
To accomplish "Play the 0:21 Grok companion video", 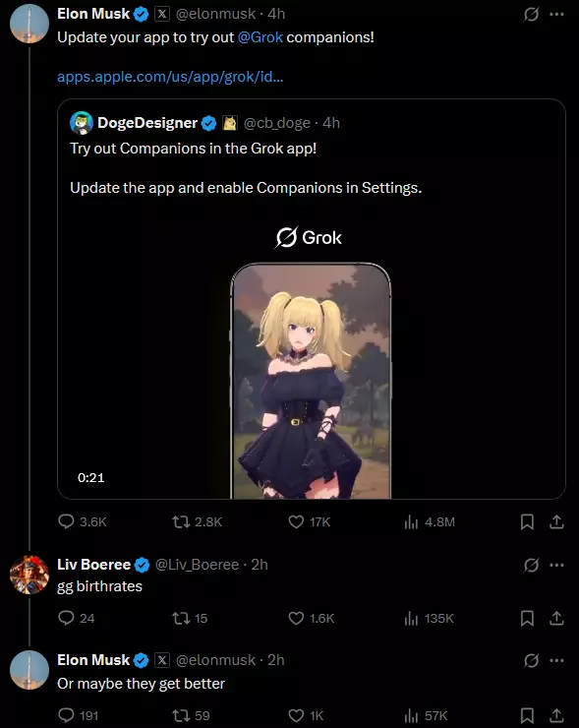I will coord(311,381).
